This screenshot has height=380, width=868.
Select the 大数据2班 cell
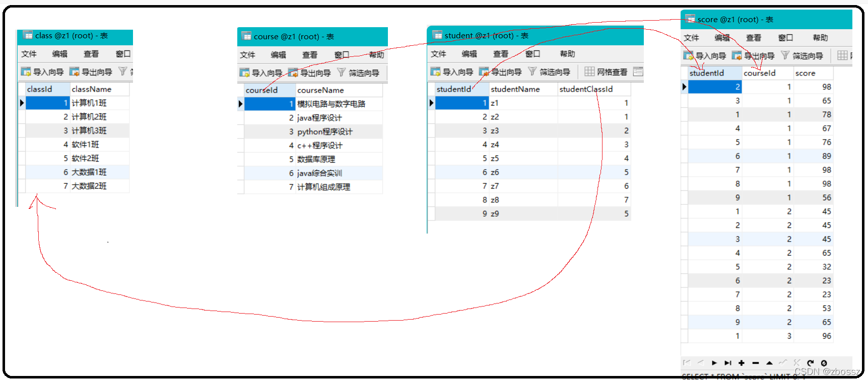tap(100, 186)
